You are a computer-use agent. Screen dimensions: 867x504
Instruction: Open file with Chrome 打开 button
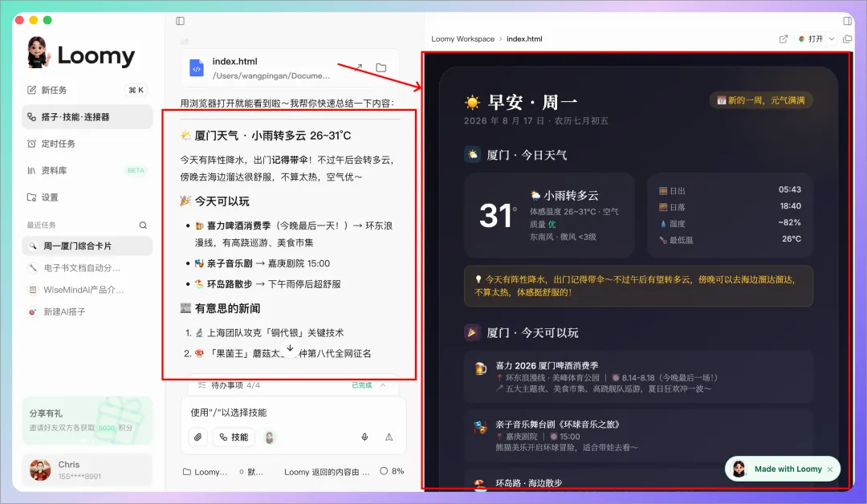coord(811,39)
